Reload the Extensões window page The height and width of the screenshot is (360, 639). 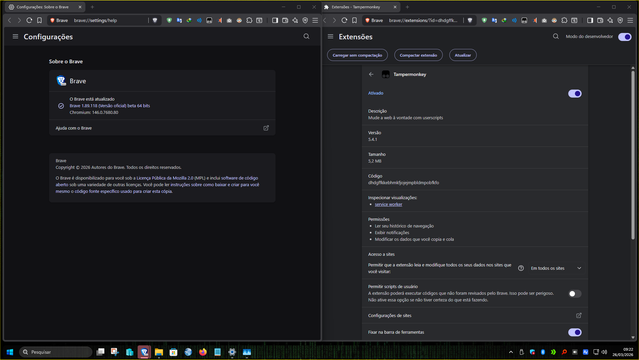[x=344, y=20]
